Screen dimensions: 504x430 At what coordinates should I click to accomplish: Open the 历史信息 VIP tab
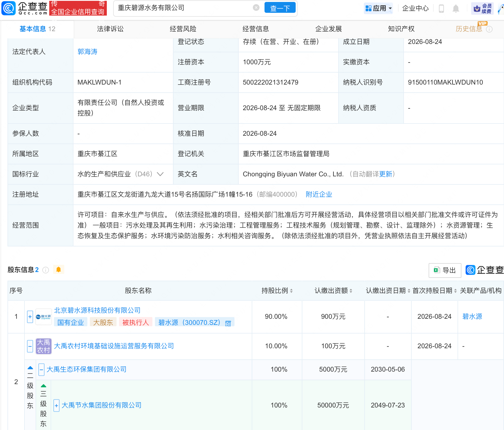469,29
